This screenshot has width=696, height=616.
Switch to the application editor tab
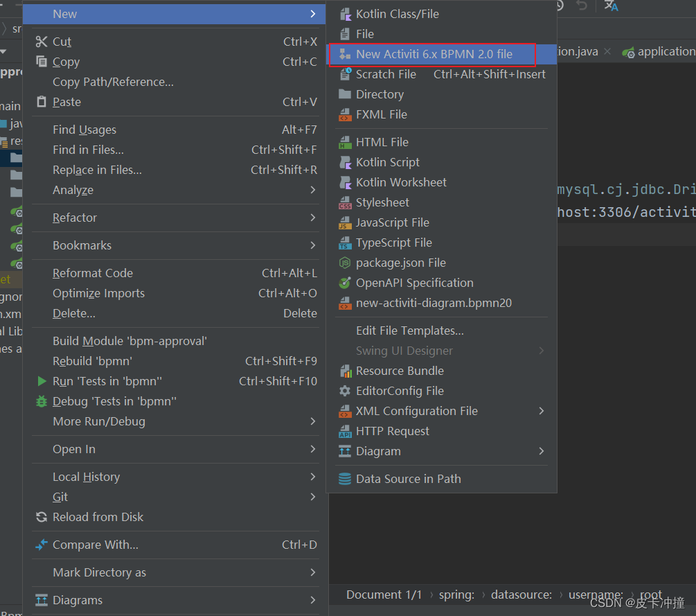click(x=659, y=52)
